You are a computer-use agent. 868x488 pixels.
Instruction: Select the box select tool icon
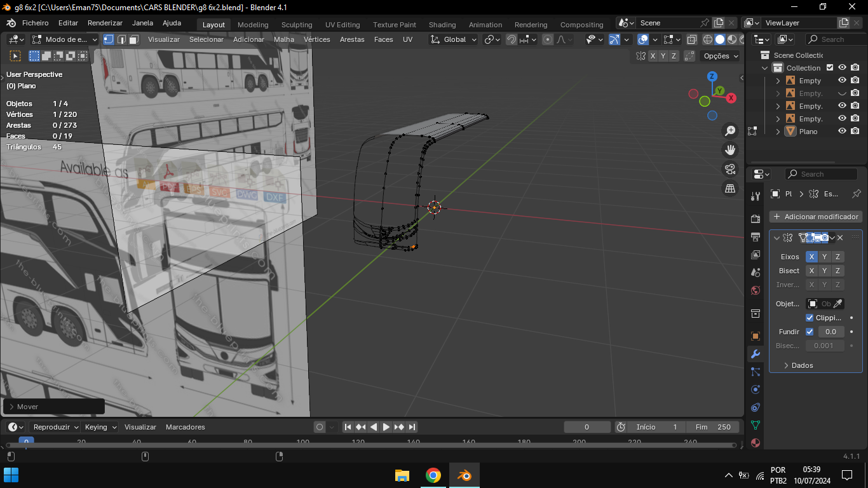pos(15,56)
